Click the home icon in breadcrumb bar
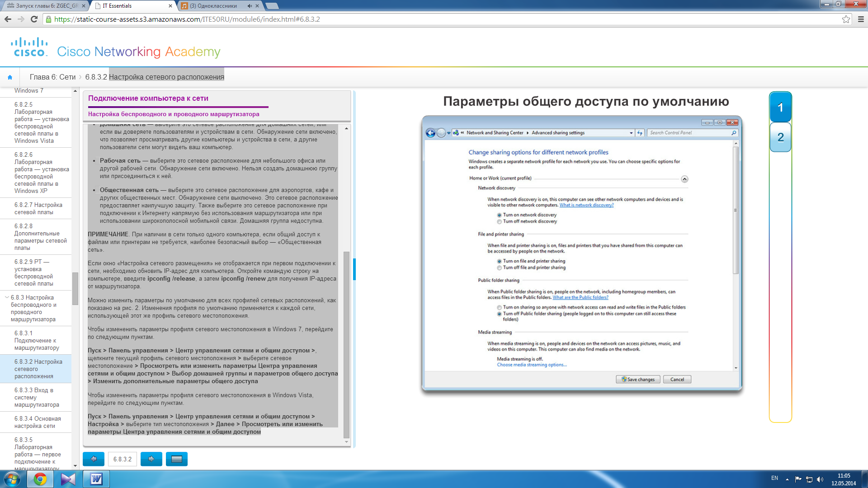 (10, 77)
